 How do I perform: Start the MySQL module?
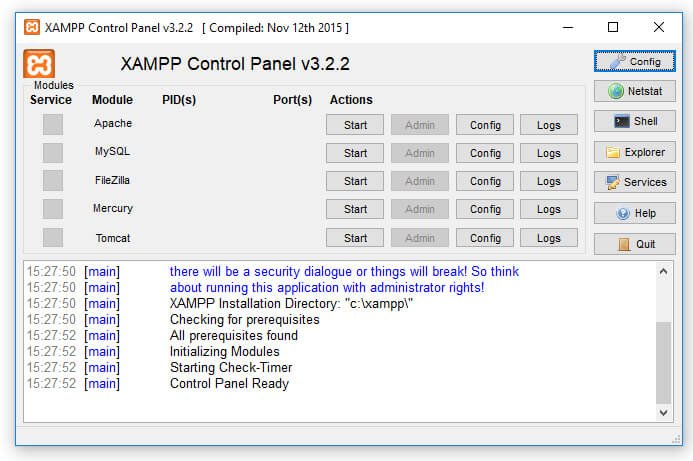click(355, 153)
